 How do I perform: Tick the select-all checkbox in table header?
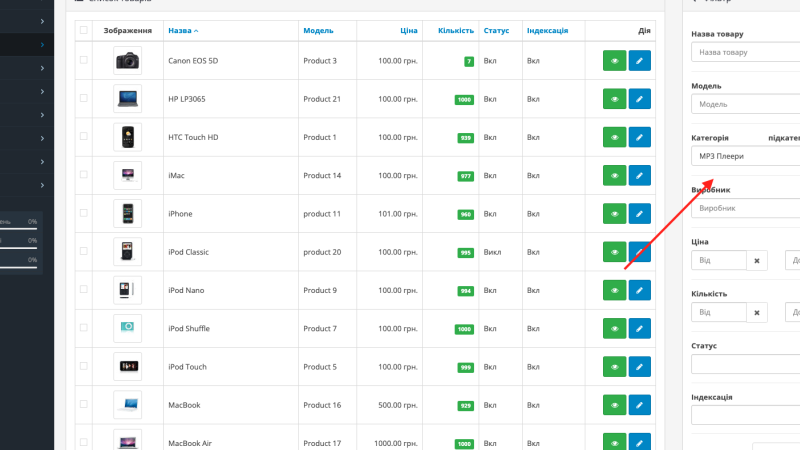click(84, 30)
